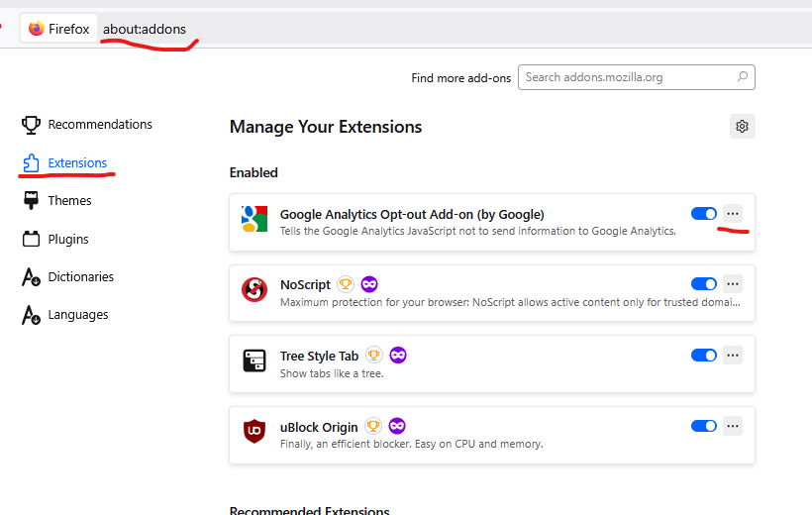Click 'Show tabs like a tree.' description
Screen dimensions: 812x515
[332, 373]
